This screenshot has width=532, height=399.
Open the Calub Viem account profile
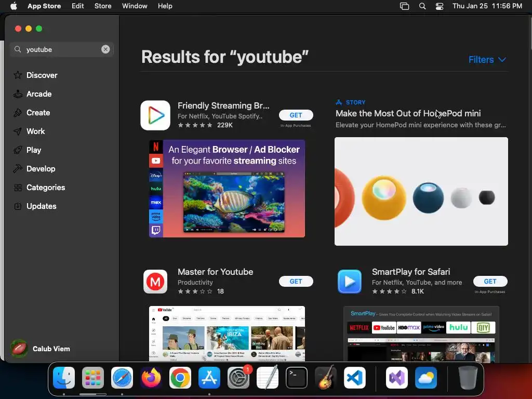click(x=41, y=349)
